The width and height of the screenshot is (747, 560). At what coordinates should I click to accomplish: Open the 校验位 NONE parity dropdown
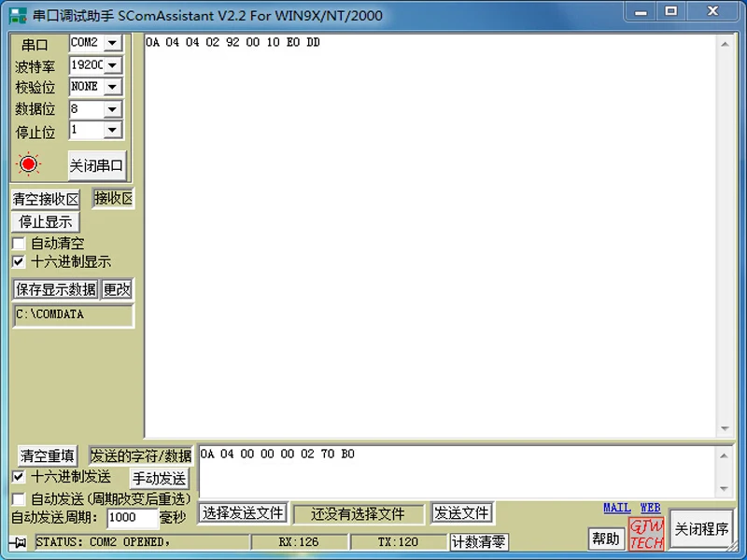pos(112,87)
